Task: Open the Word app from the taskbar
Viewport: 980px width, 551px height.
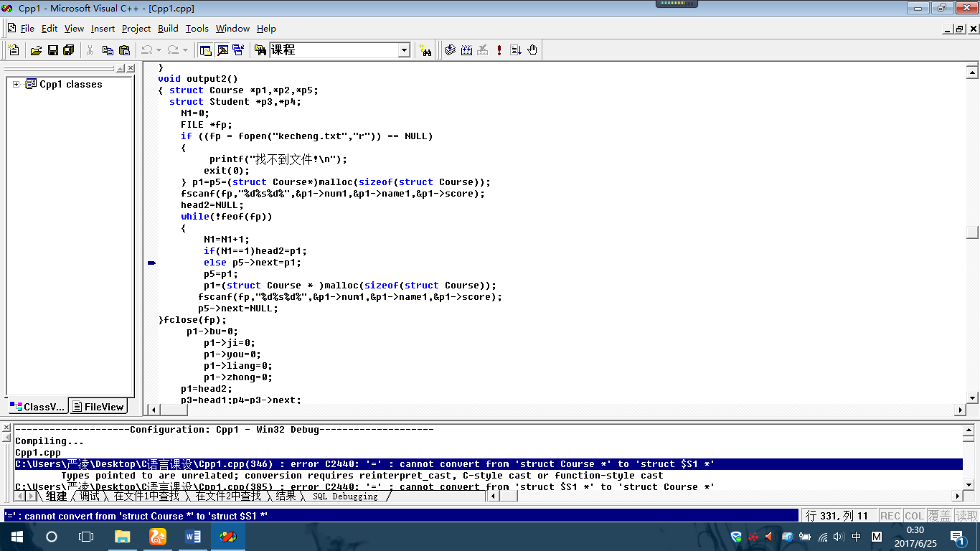Action: click(x=193, y=537)
